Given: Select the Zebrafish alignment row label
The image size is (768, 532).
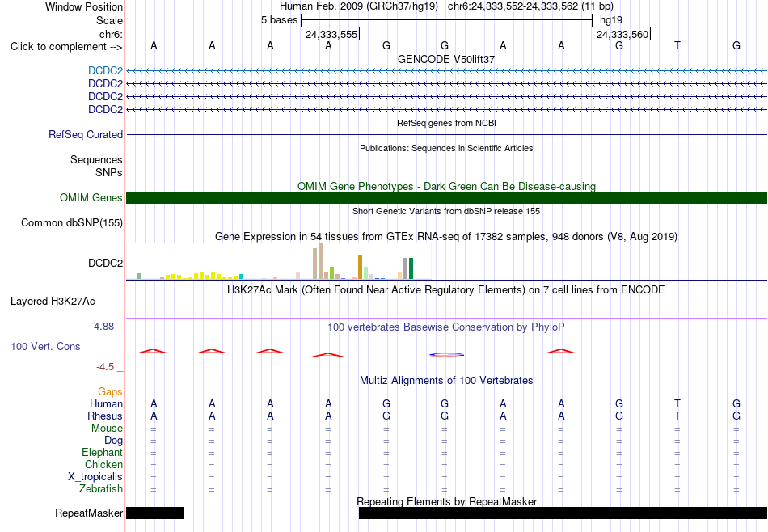Looking at the screenshot, I should pyautogui.click(x=101, y=489).
